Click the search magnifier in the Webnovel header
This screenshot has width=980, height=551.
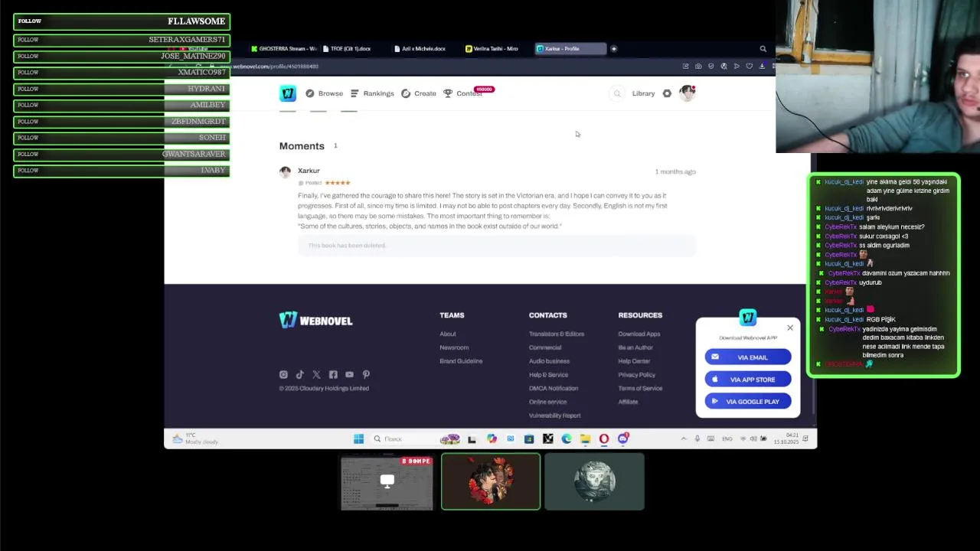(x=617, y=93)
